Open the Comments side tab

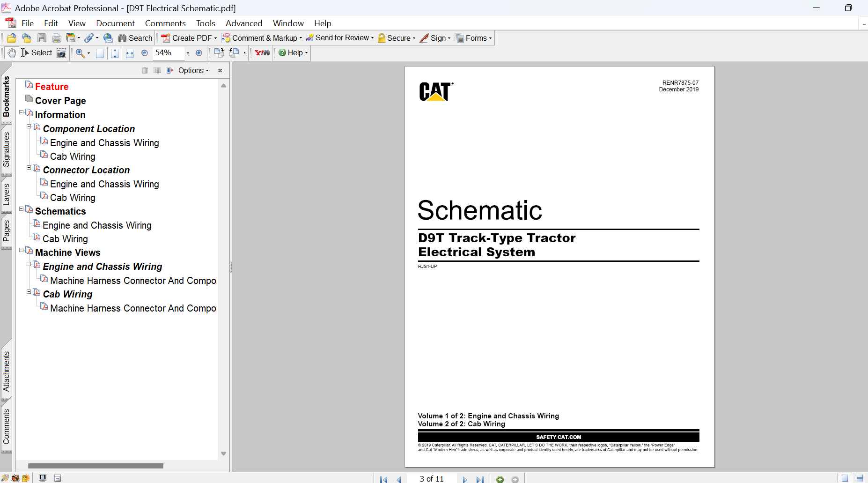[x=7, y=426]
